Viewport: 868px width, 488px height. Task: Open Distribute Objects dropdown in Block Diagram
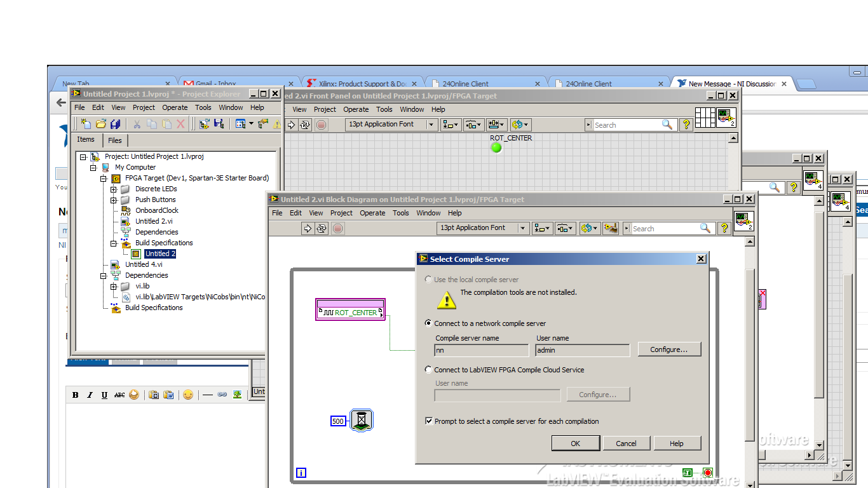tap(566, 228)
